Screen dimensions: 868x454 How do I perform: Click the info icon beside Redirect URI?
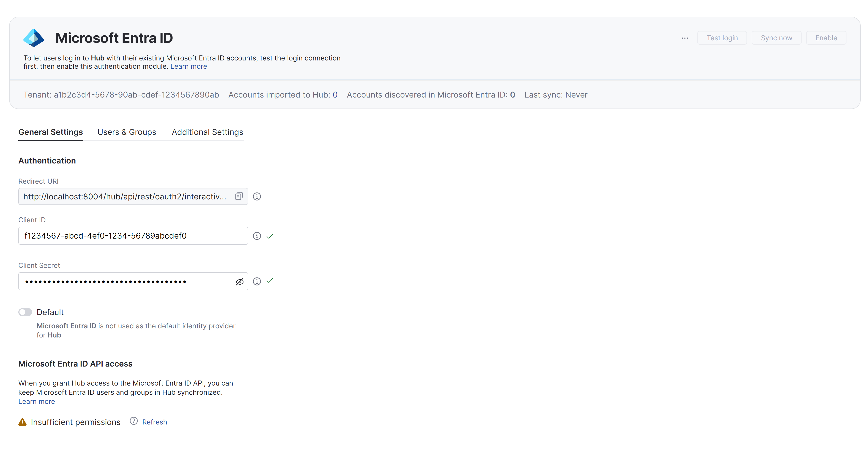coord(257,196)
